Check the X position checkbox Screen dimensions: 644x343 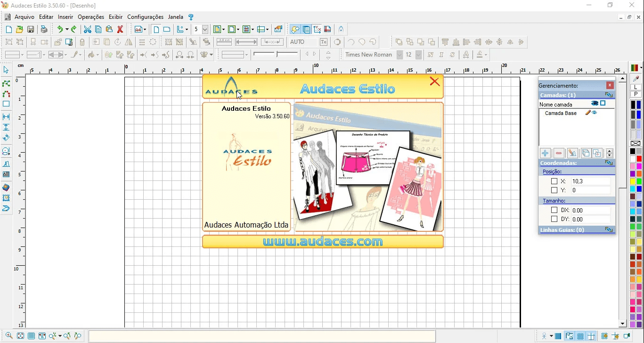554,181
